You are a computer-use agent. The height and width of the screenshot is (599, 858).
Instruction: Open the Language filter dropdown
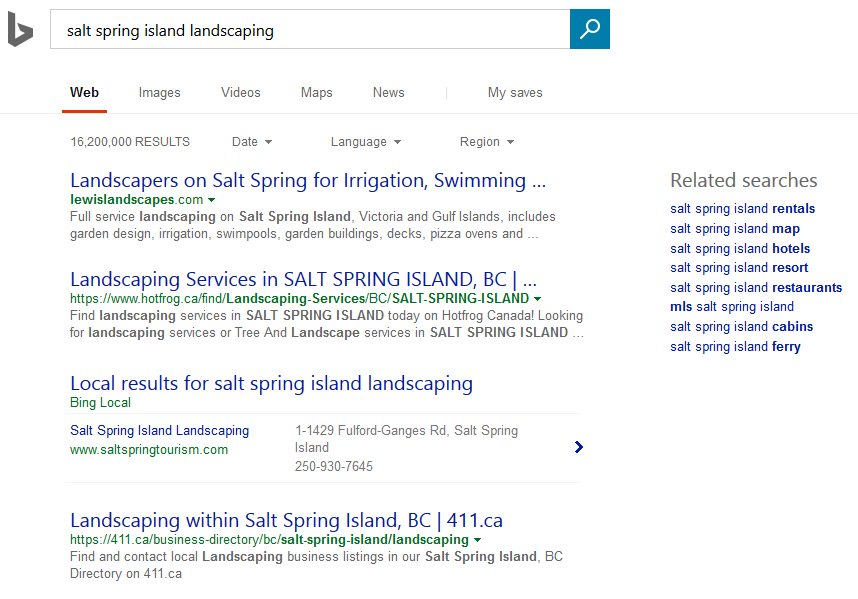pos(366,142)
